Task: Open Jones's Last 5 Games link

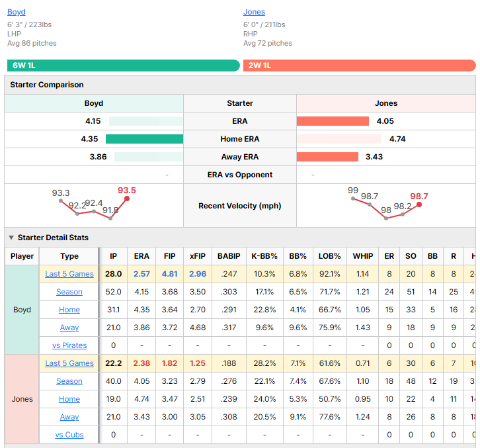Action: tap(69, 363)
